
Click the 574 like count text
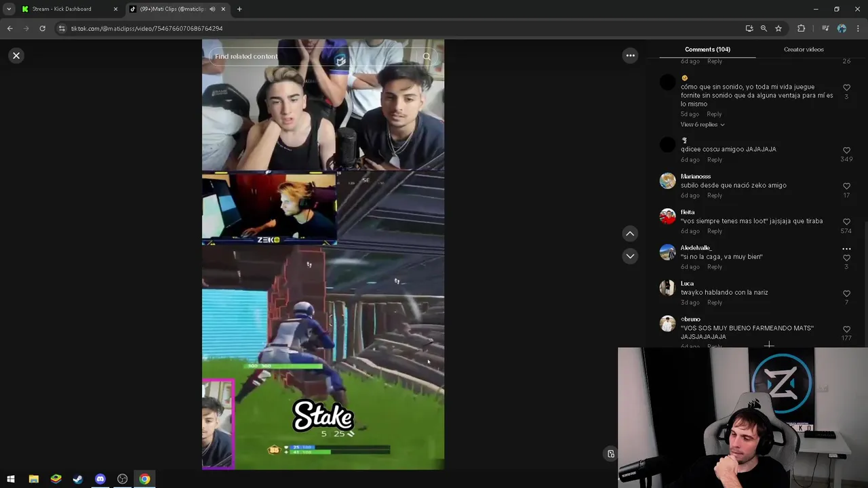846,231
